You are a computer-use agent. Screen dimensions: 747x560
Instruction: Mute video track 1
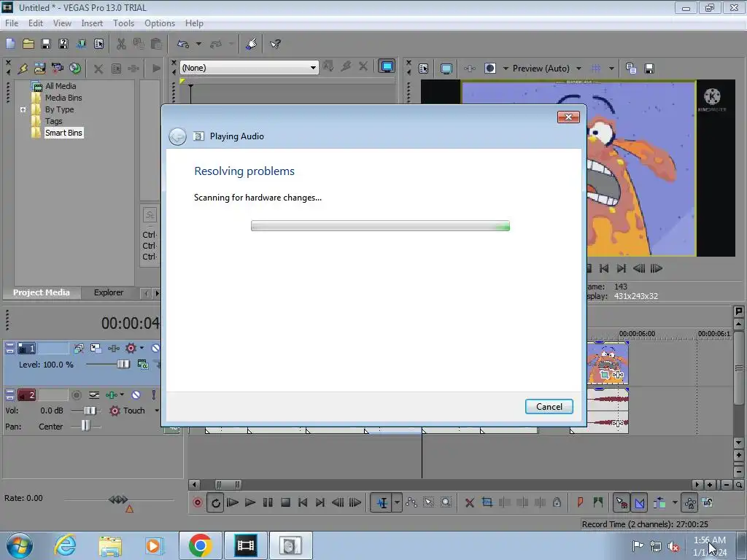155,348
